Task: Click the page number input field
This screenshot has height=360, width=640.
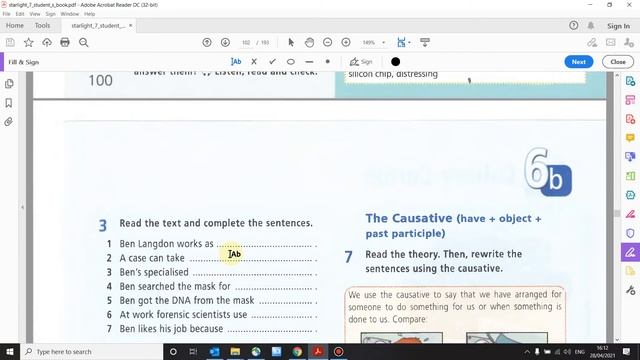Action: tap(246, 42)
